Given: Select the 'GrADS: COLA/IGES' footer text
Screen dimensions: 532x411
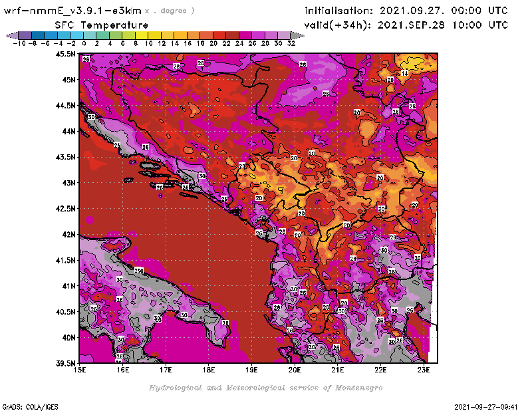Looking at the screenshot, I should 30,407.
